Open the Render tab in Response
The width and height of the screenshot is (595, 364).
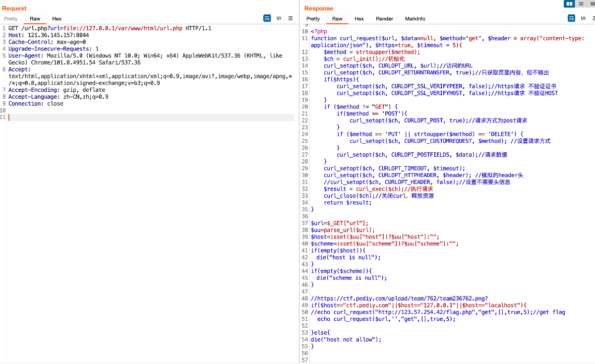click(384, 19)
